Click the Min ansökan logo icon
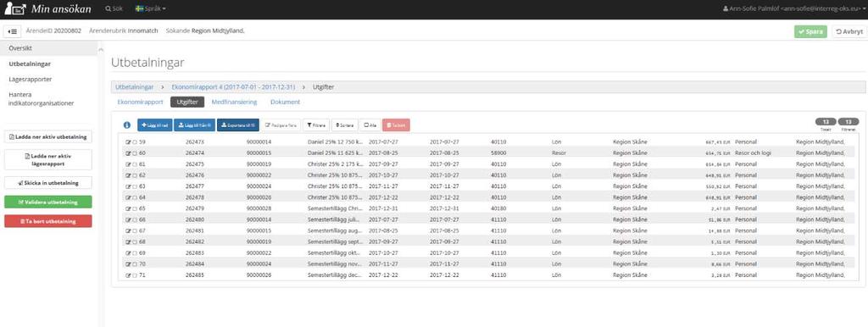868x327 pixels. [x=15, y=8]
